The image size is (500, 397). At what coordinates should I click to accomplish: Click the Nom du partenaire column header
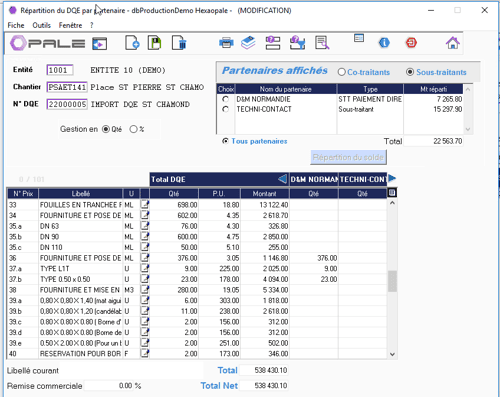(286, 89)
